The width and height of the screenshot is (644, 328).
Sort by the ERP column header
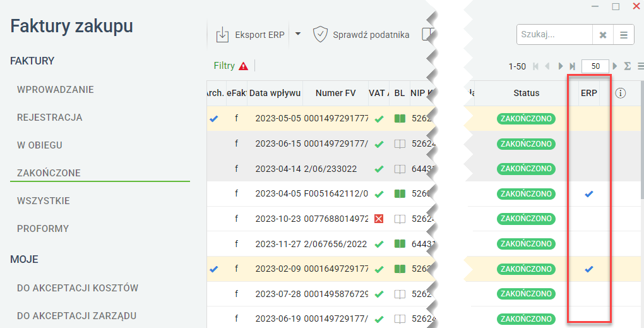(588, 94)
